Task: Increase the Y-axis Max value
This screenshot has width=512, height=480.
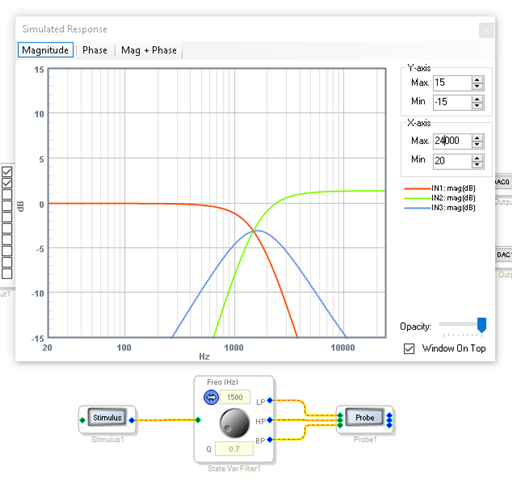Action: (x=477, y=79)
